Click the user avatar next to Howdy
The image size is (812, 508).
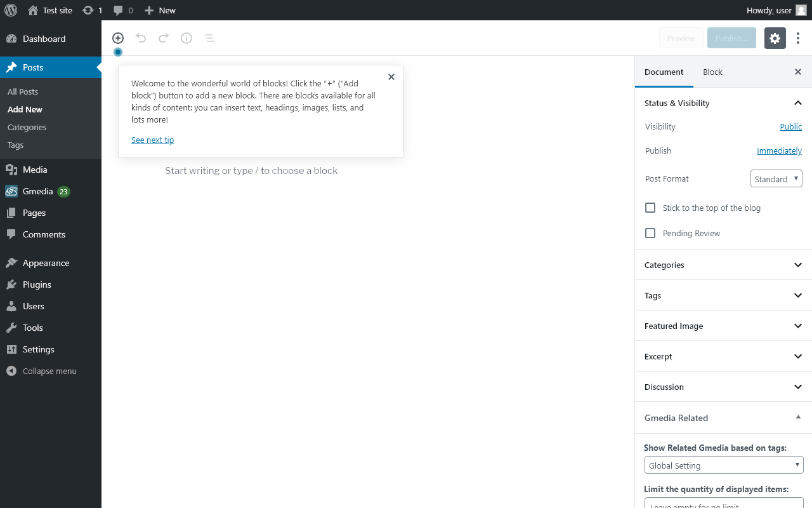point(801,10)
